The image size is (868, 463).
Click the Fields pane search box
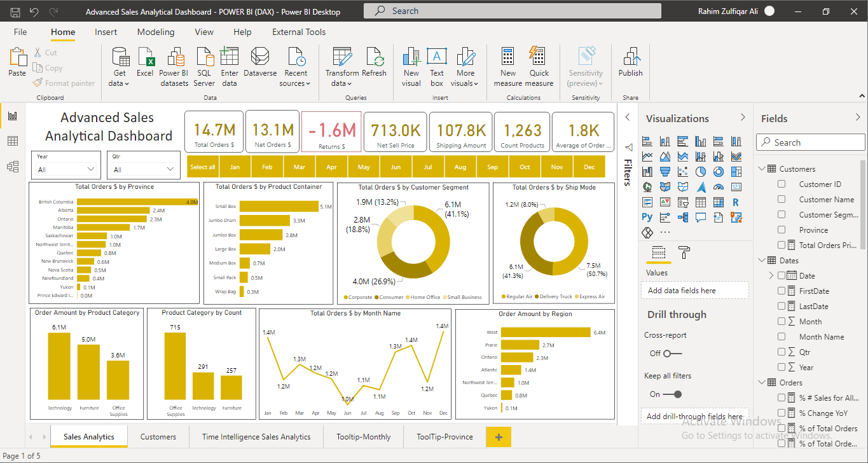pos(809,142)
